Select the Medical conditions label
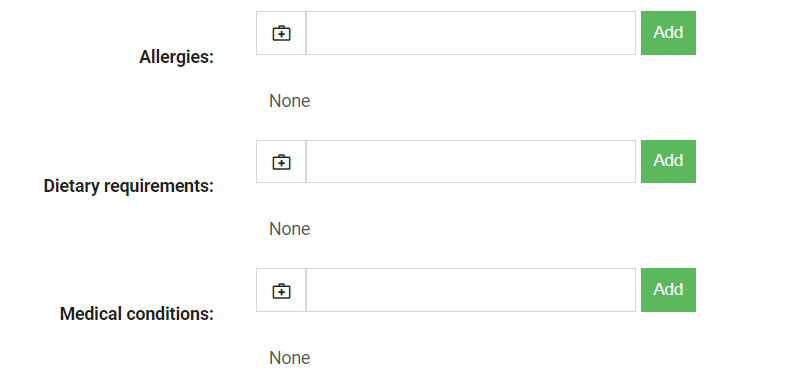The width and height of the screenshot is (803, 382). pos(137,313)
